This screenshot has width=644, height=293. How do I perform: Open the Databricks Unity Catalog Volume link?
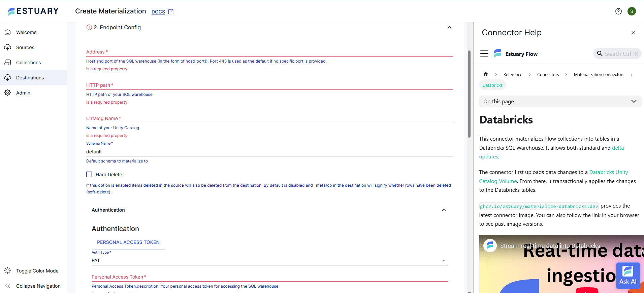608,172
